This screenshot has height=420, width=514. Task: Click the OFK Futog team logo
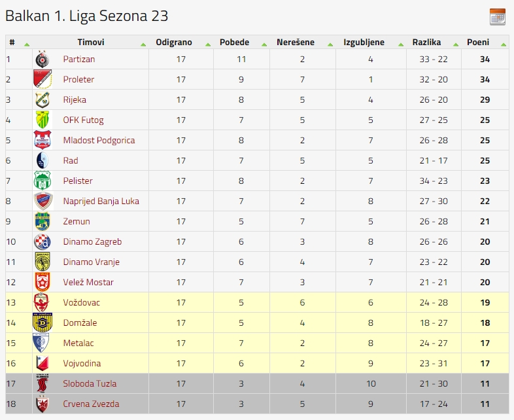click(x=43, y=120)
